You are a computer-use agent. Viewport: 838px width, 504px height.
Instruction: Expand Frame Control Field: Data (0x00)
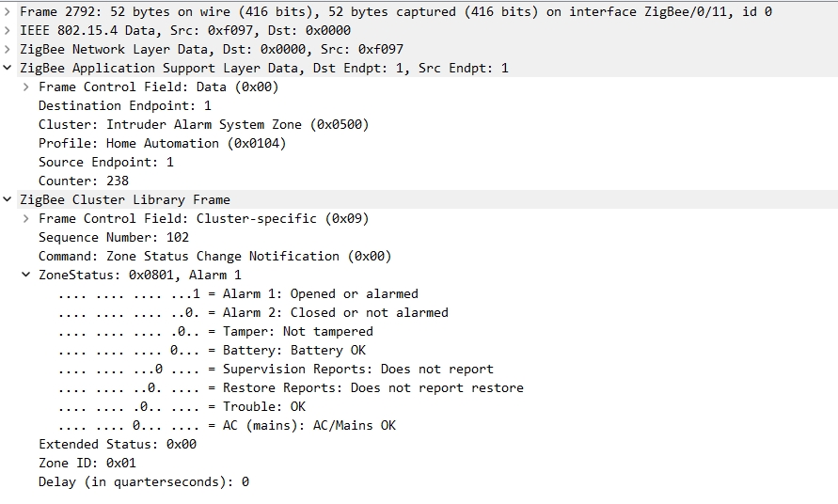[25, 87]
